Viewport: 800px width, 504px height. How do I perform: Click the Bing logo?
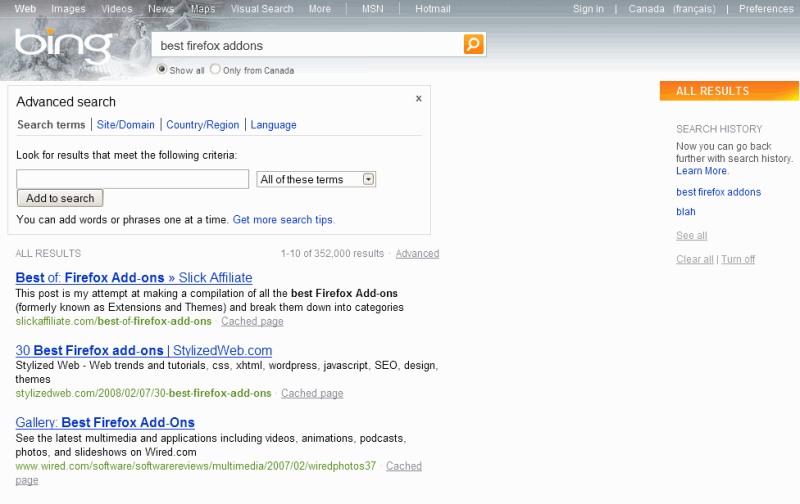click(64, 45)
